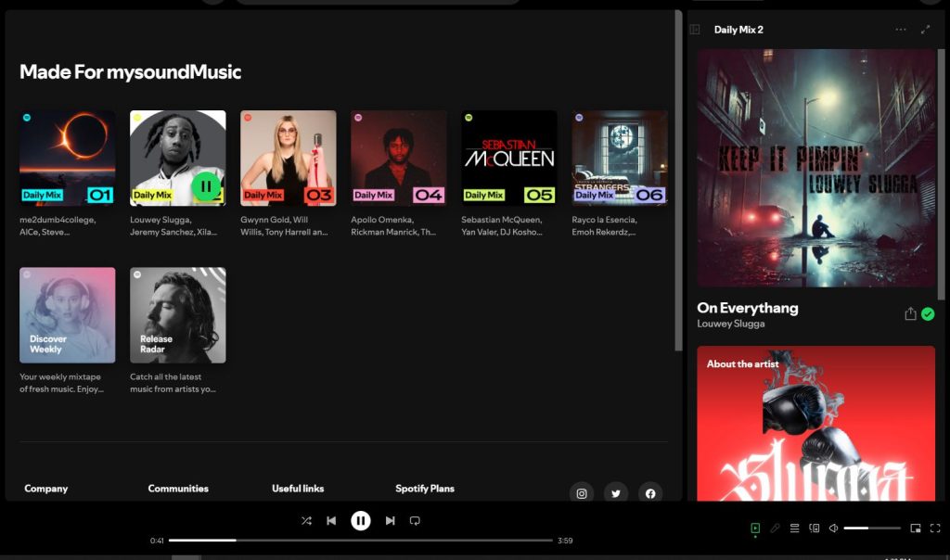Toggle the saved-to-library green checkmark

(928, 314)
